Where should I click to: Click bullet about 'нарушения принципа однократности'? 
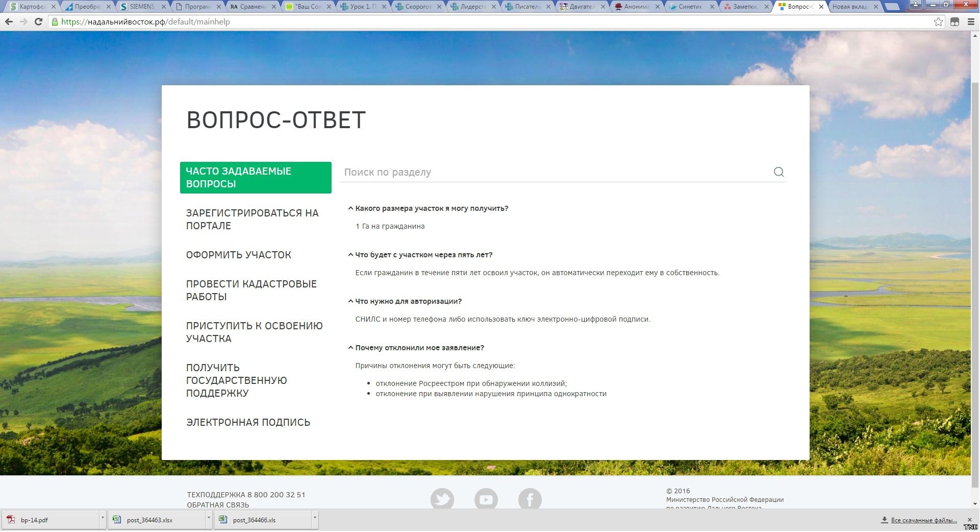pos(491,394)
